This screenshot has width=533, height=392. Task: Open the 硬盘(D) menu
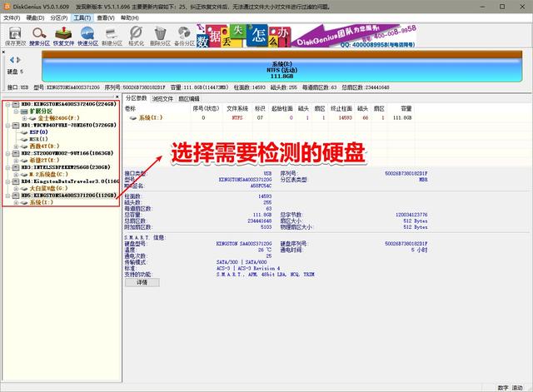[x=35, y=17]
